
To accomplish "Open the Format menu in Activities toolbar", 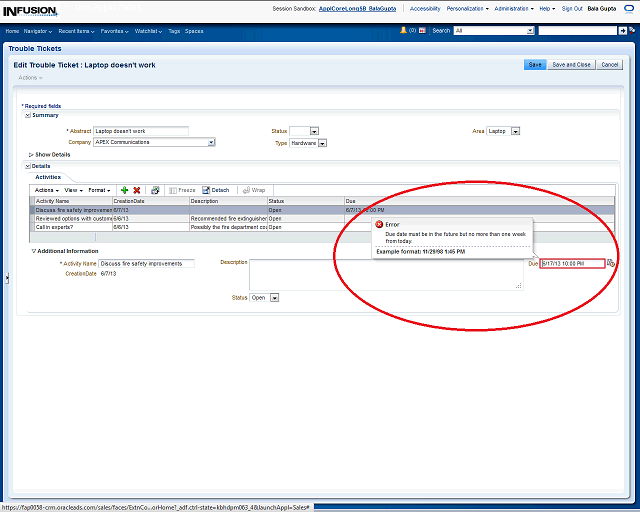I will 99,190.
